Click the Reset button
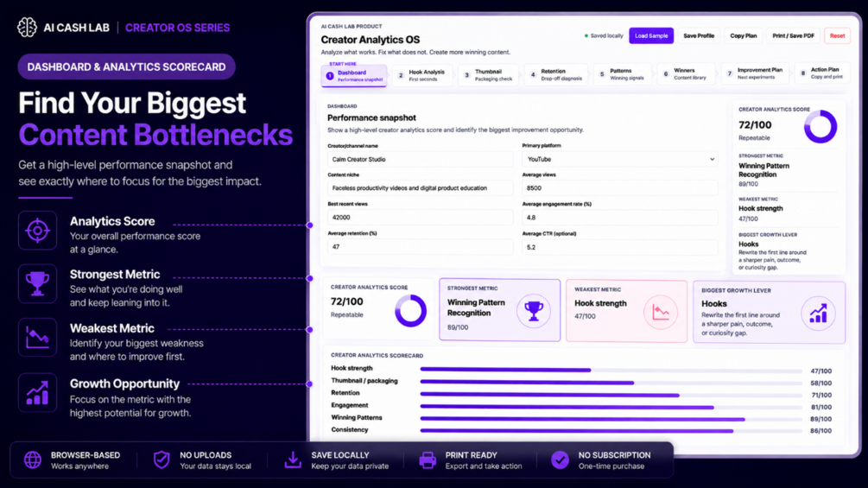 click(x=837, y=36)
